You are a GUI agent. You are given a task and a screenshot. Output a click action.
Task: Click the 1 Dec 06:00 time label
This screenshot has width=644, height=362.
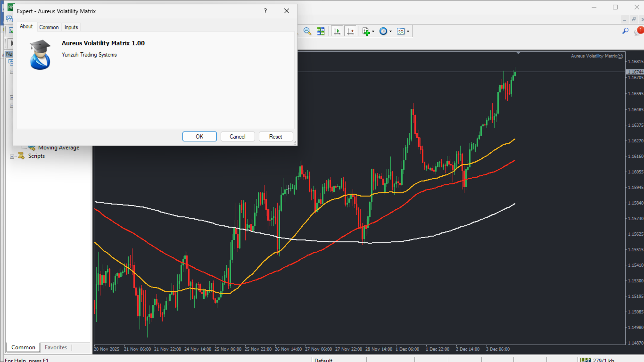pos(407,349)
